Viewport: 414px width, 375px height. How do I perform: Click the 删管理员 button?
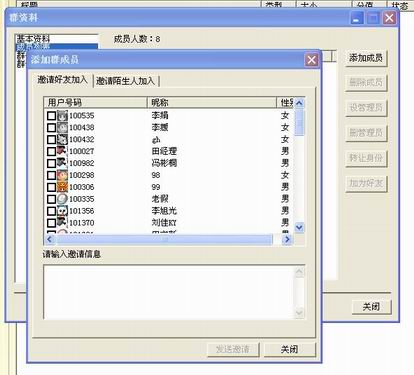click(366, 133)
